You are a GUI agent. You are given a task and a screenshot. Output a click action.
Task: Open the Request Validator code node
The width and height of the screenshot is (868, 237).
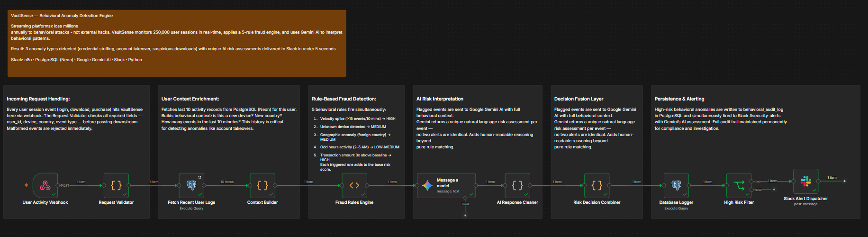pyautogui.click(x=116, y=185)
